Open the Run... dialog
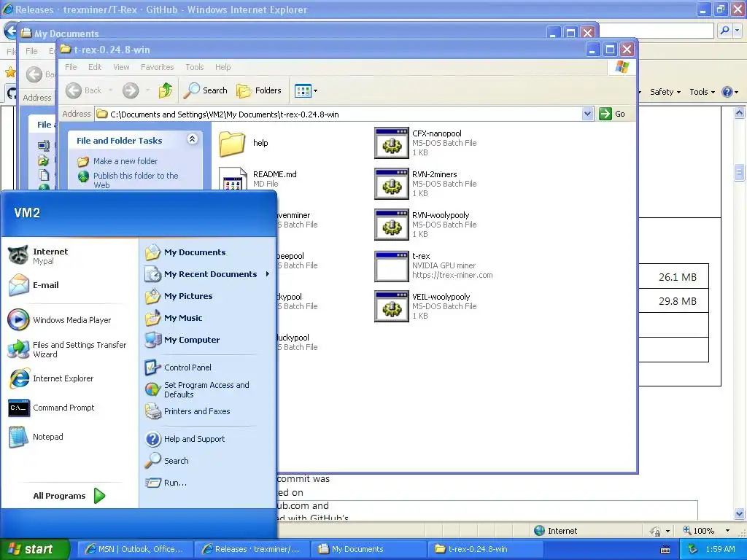747x560 pixels. (166, 483)
